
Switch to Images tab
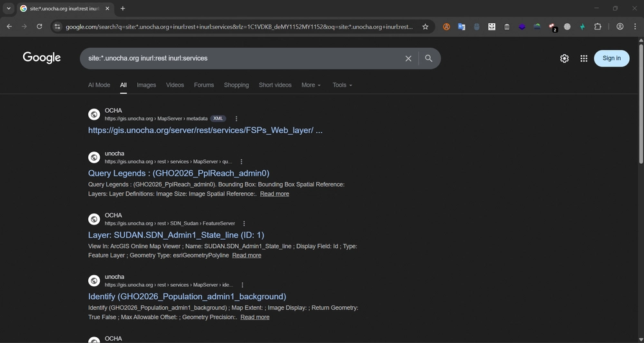tap(146, 84)
